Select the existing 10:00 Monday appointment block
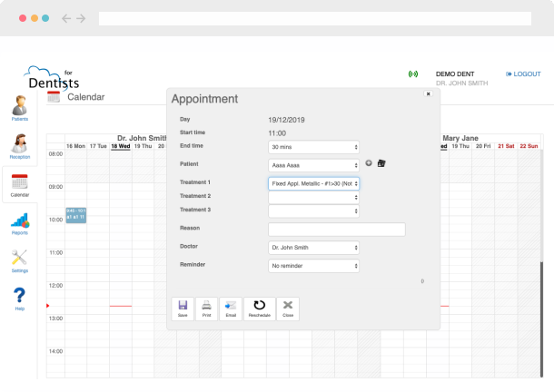554x392 pixels. [75, 214]
